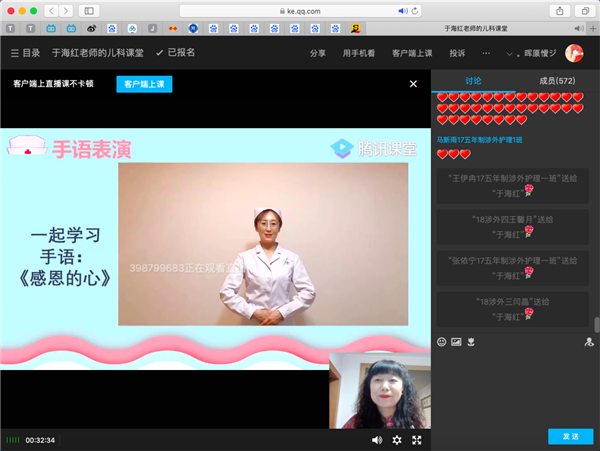Click the 张依宁17五年制涉外护理一班 gift message
The width and height of the screenshot is (600, 451).
(x=513, y=268)
